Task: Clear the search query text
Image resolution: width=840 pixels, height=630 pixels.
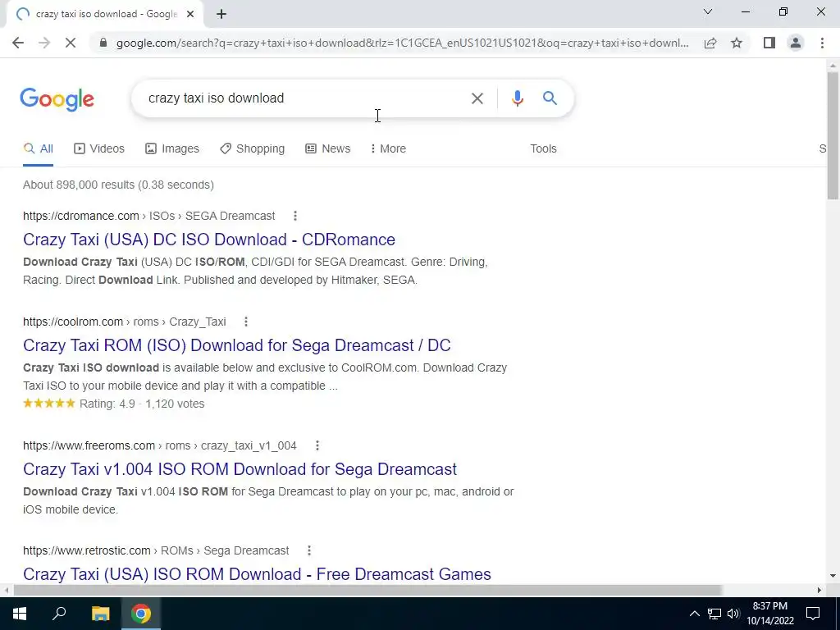Action: (x=477, y=98)
